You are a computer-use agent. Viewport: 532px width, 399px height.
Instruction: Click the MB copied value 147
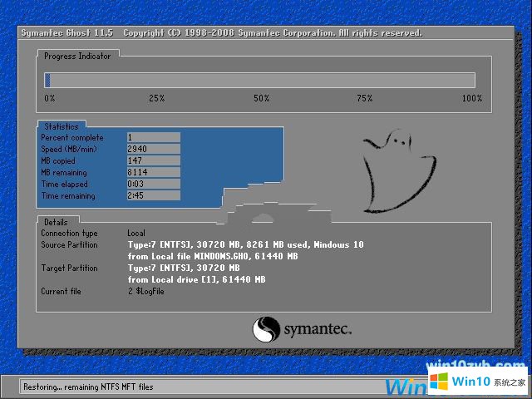[154, 160]
